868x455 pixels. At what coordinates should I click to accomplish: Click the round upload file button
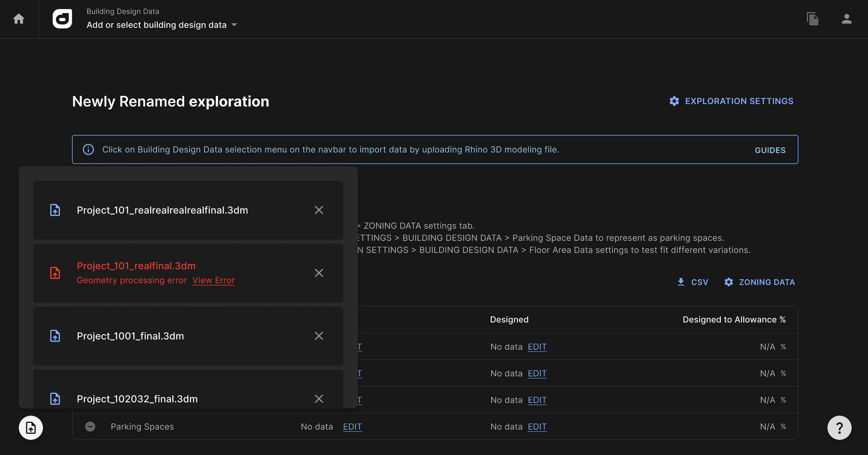coord(31,428)
